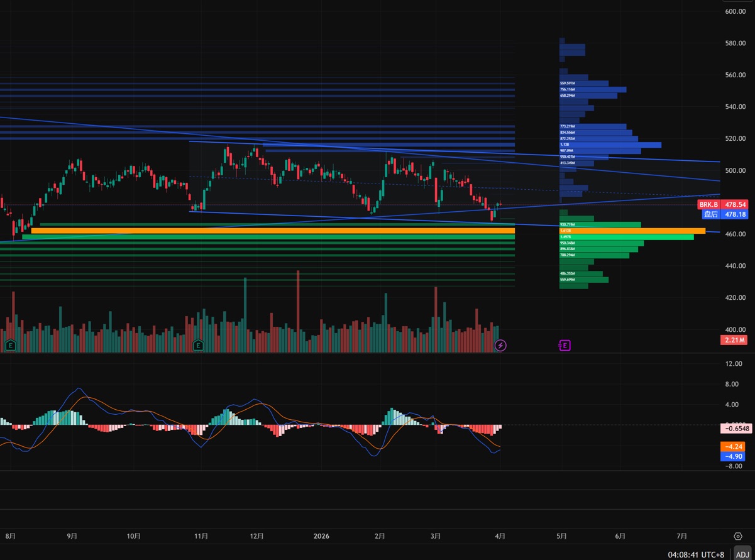Click the 1.13B blue volume profile bar
The height and width of the screenshot is (560, 755).
pyautogui.click(x=610, y=145)
